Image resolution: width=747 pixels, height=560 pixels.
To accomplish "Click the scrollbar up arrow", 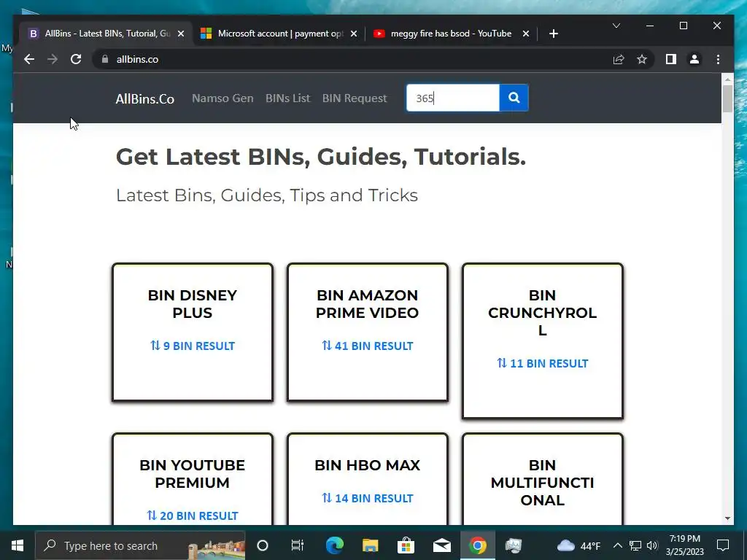I will tap(727, 79).
